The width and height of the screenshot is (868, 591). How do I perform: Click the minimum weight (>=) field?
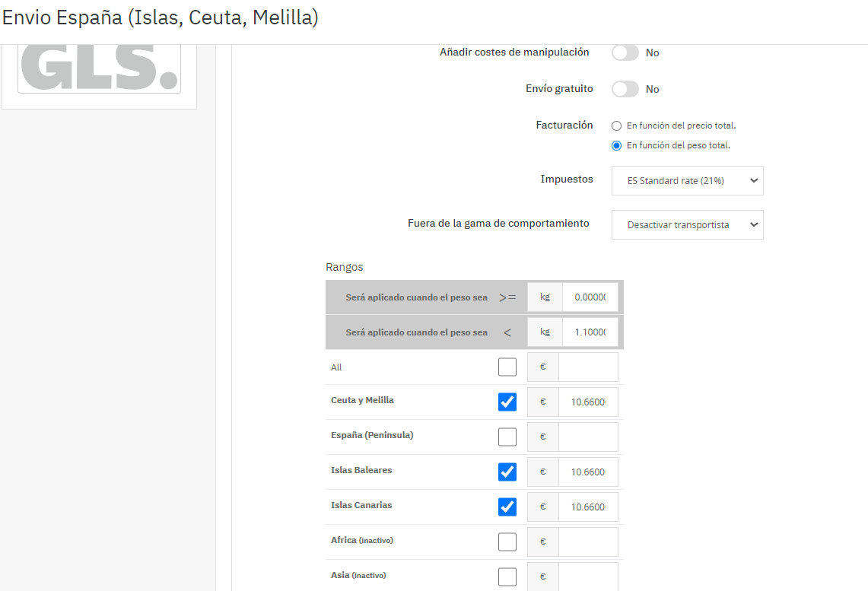pyautogui.click(x=590, y=297)
